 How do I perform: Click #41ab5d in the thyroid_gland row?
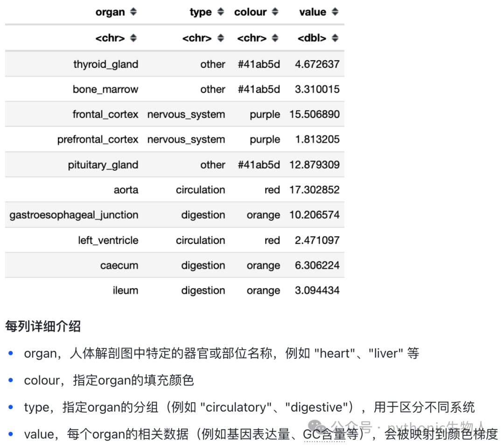259,64
